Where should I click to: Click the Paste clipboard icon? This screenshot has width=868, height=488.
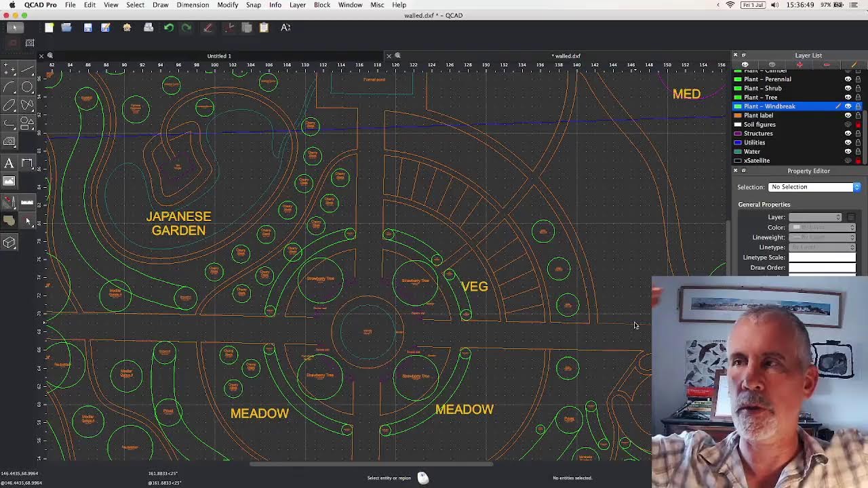click(x=264, y=28)
